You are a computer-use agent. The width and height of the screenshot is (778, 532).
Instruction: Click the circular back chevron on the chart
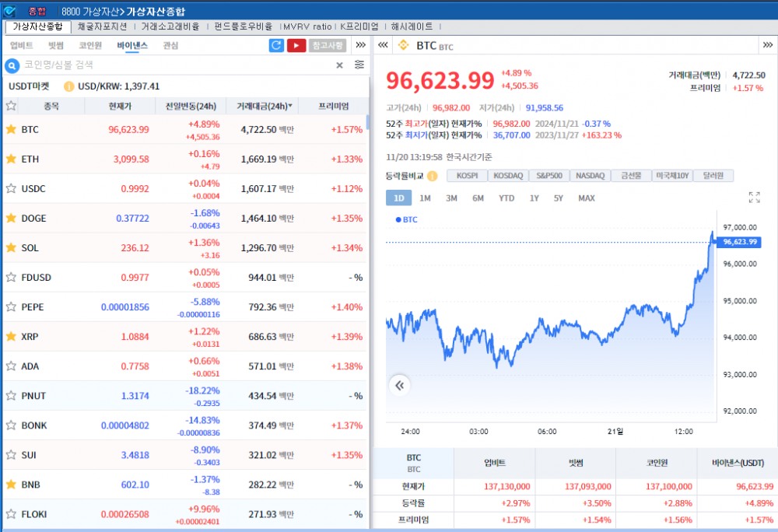[400, 385]
